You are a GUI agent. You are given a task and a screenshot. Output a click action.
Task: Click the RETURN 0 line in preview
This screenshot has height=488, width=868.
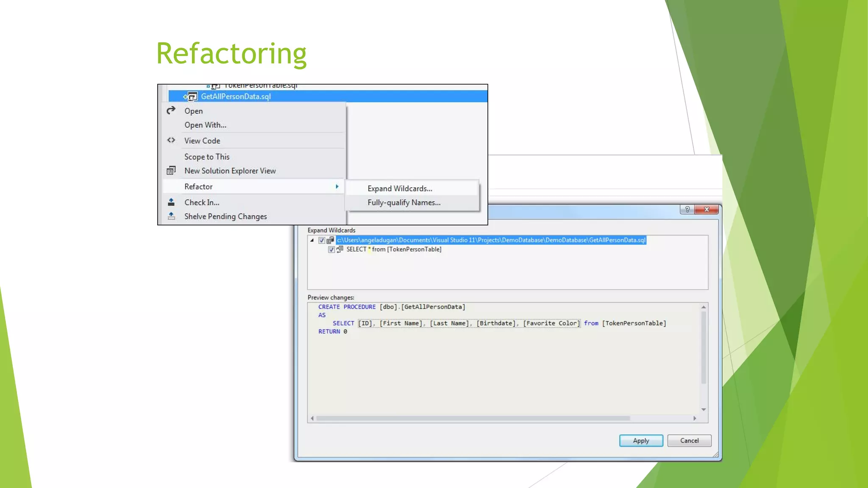point(333,331)
